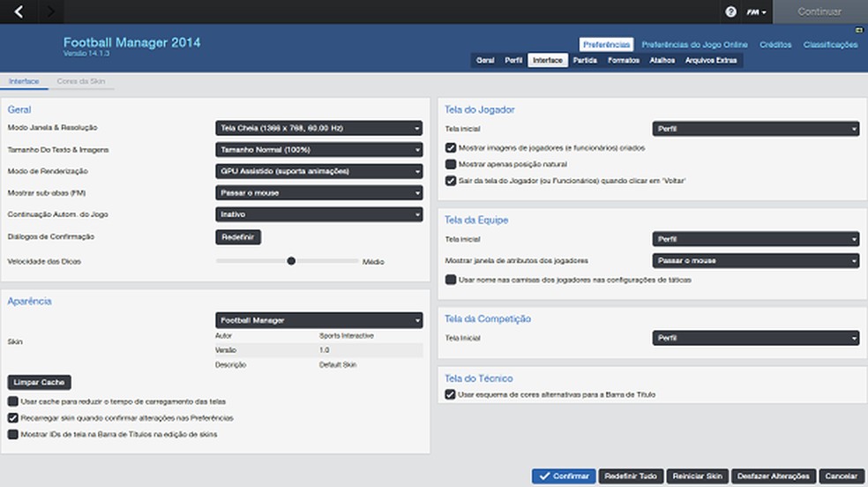868x487 pixels.
Task: Open Mostrar sub-abas (FM) dropdown
Action: coord(318,192)
